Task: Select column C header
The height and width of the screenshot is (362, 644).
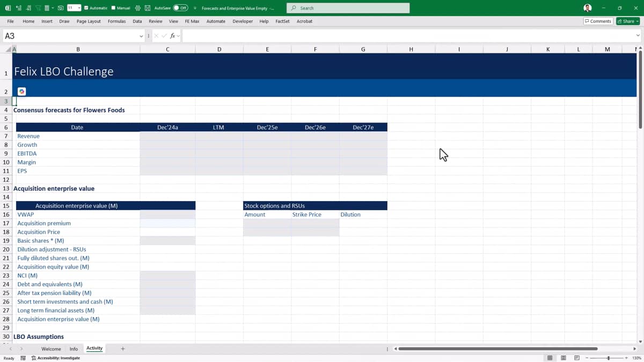Action: (x=167, y=49)
